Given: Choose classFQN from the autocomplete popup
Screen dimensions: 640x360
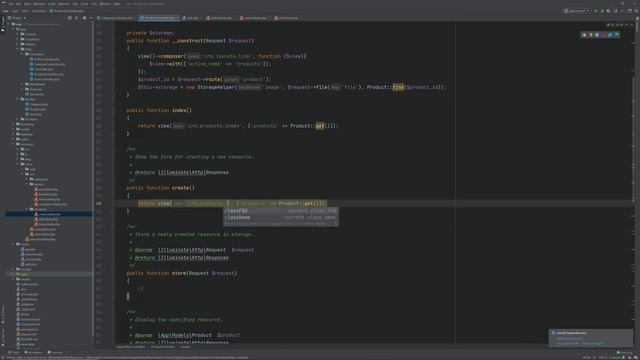Looking at the screenshot, I should coord(281,211).
